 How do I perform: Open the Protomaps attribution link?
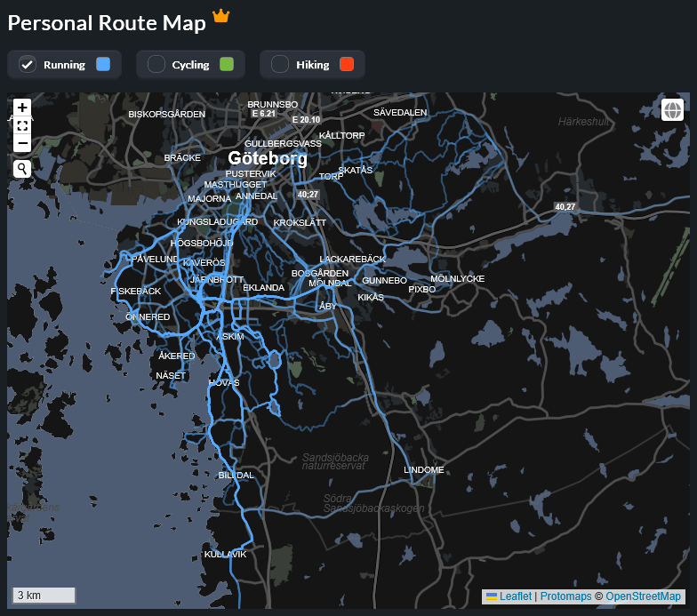coord(565,596)
